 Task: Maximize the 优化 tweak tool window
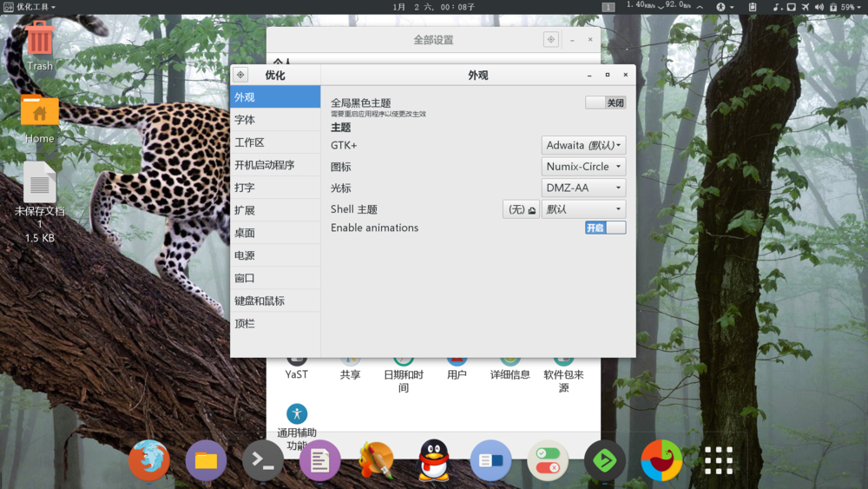coord(608,75)
